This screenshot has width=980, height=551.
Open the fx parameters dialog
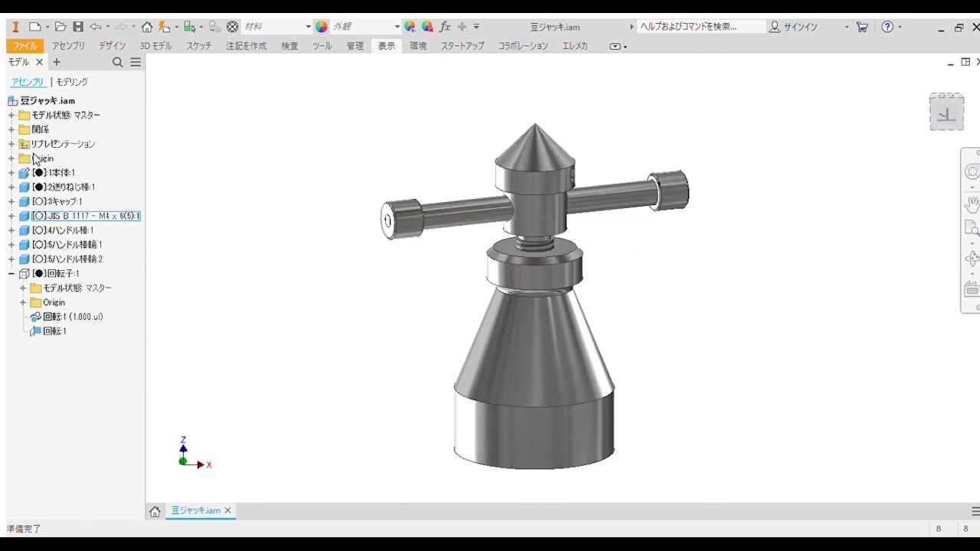[445, 27]
